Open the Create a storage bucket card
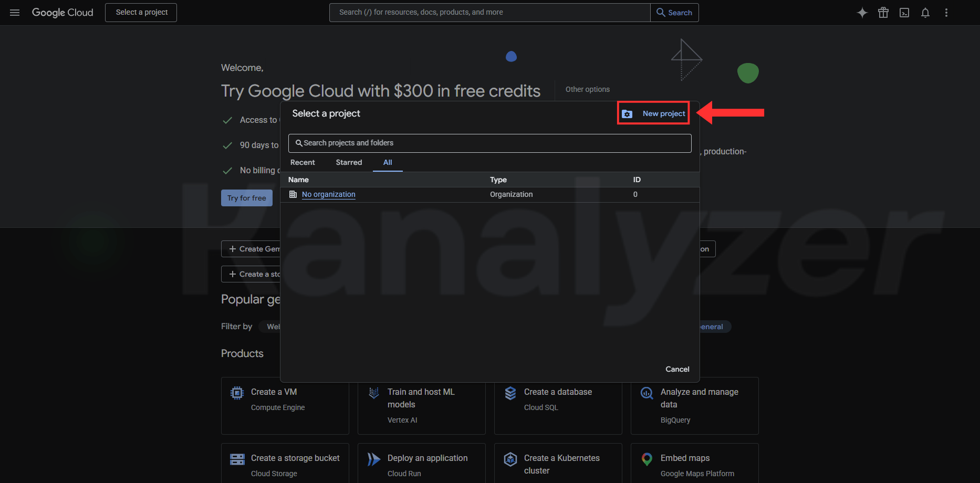980x483 pixels. click(x=285, y=463)
